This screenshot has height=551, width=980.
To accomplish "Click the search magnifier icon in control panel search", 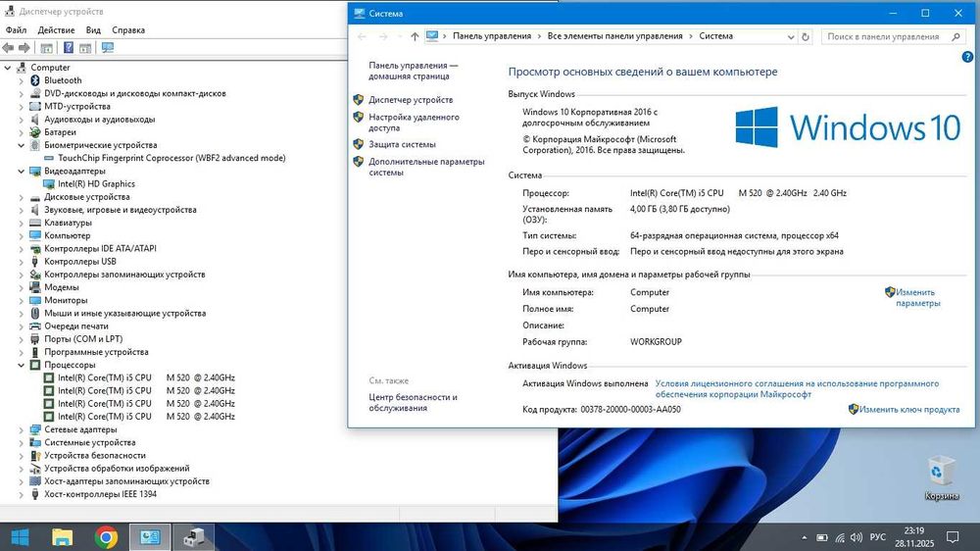I will coord(955,37).
